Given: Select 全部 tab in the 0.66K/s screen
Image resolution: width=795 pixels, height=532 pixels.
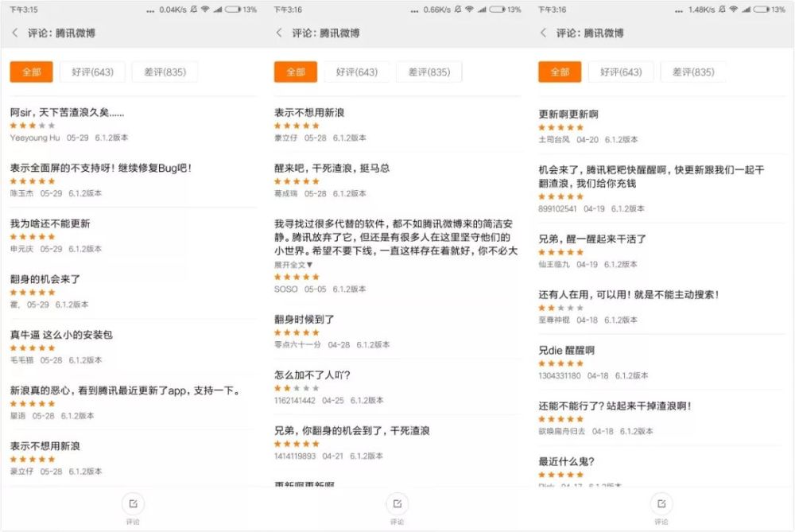Looking at the screenshot, I should pos(296,72).
